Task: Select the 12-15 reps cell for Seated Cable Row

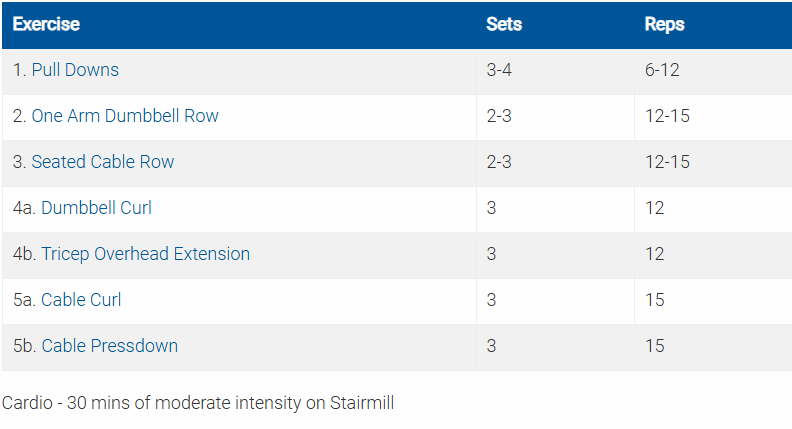Action: coord(667,162)
